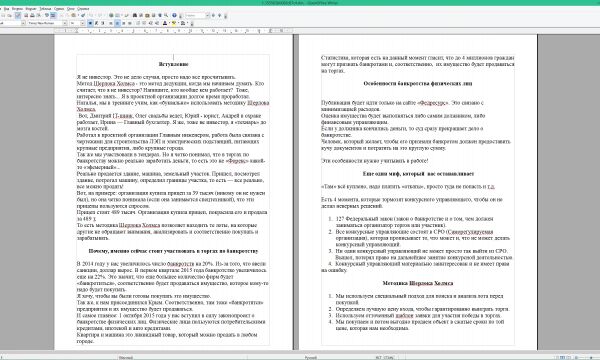Toggle Italic formatting
Viewport: 600px width, 360px height.
96,23
